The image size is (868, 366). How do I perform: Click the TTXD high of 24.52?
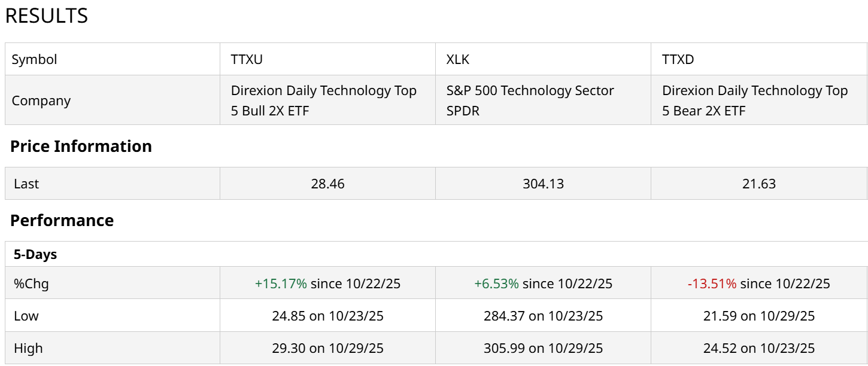[x=720, y=348]
